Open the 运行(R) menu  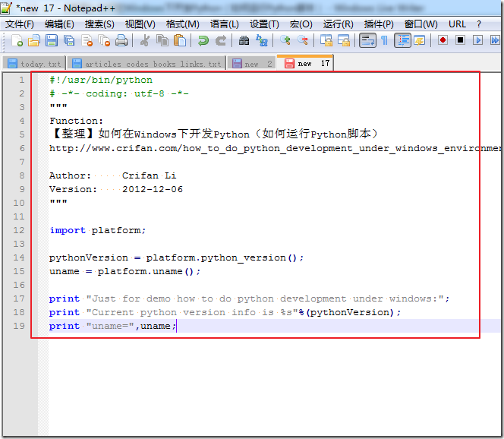tap(338, 24)
